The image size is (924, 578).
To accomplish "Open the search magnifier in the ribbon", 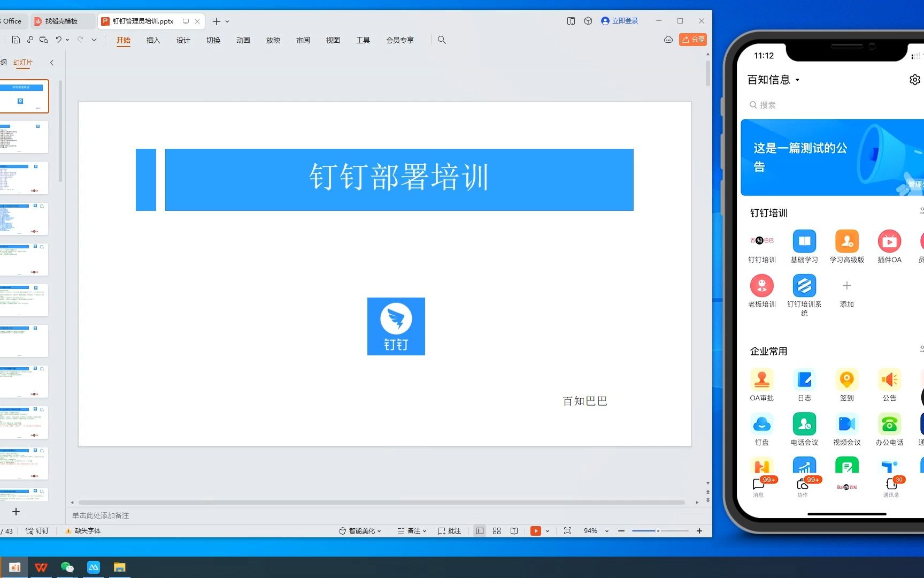I will 442,40.
